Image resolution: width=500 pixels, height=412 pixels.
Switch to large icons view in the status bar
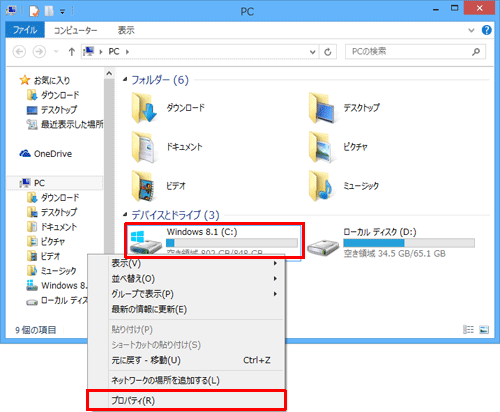click(x=484, y=330)
